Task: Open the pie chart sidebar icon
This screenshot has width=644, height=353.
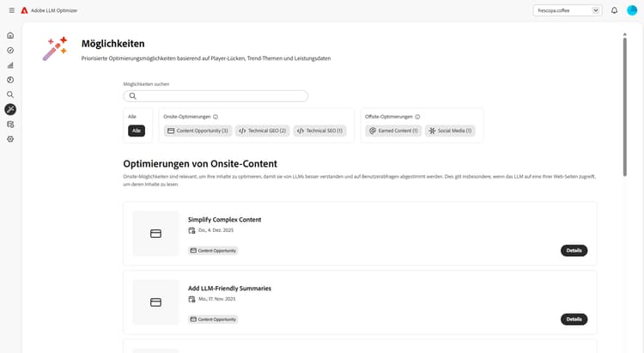Action: 10,80
